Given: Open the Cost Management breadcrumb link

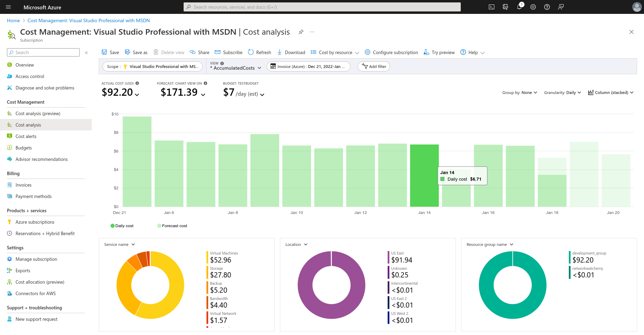Looking at the screenshot, I should pos(89,20).
